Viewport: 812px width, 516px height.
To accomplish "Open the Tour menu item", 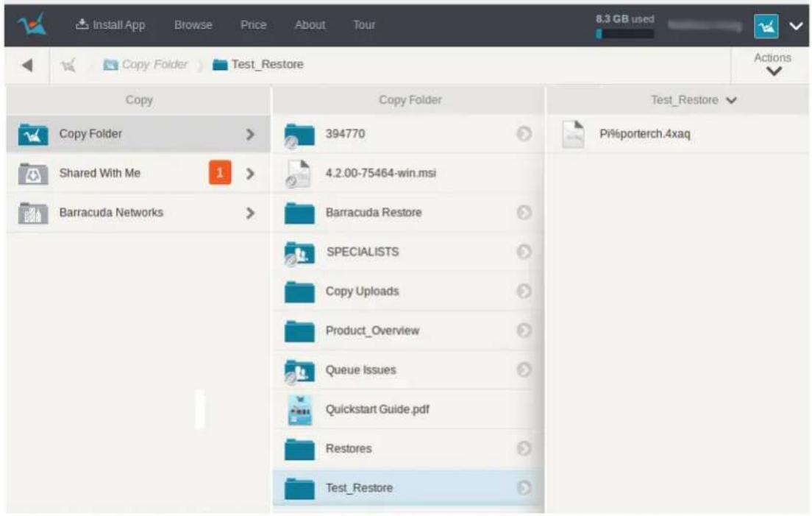I will tap(363, 25).
